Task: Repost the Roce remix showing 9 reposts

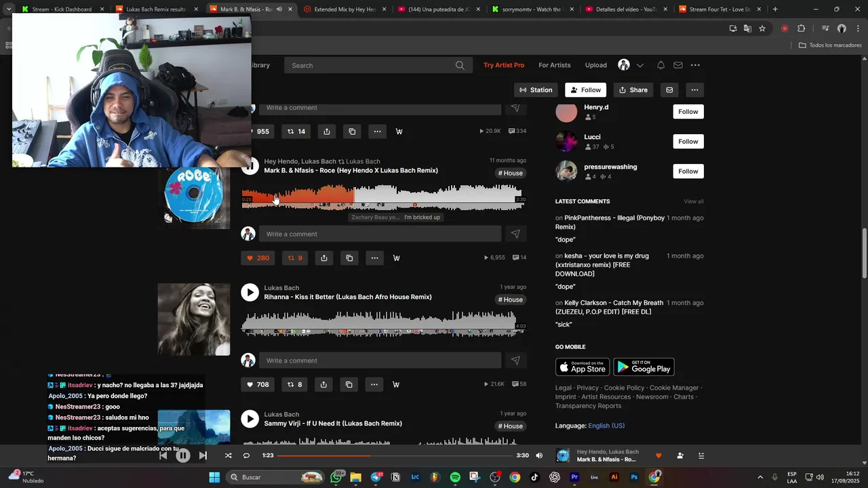Action: tap(295, 258)
